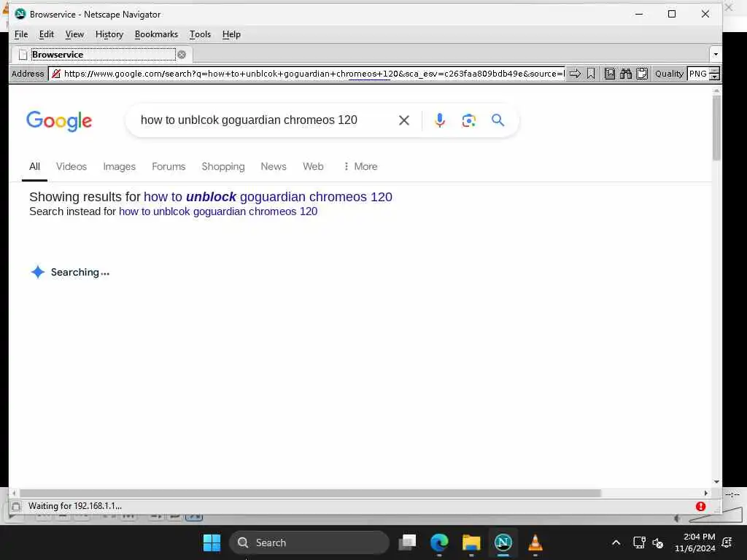
Task: Click the Netscape Navigator taskbar icon
Action: pyautogui.click(x=503, y=542)
